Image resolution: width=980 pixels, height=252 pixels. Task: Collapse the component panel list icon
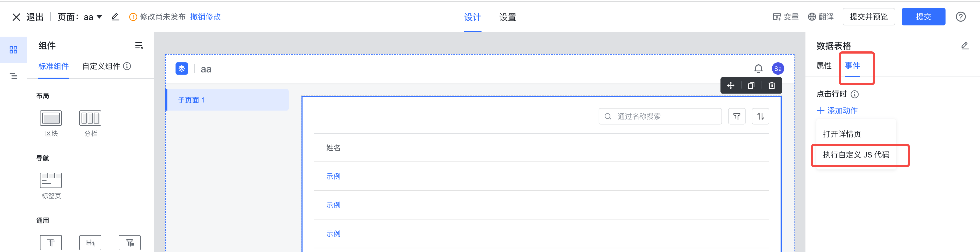point(139,46)
